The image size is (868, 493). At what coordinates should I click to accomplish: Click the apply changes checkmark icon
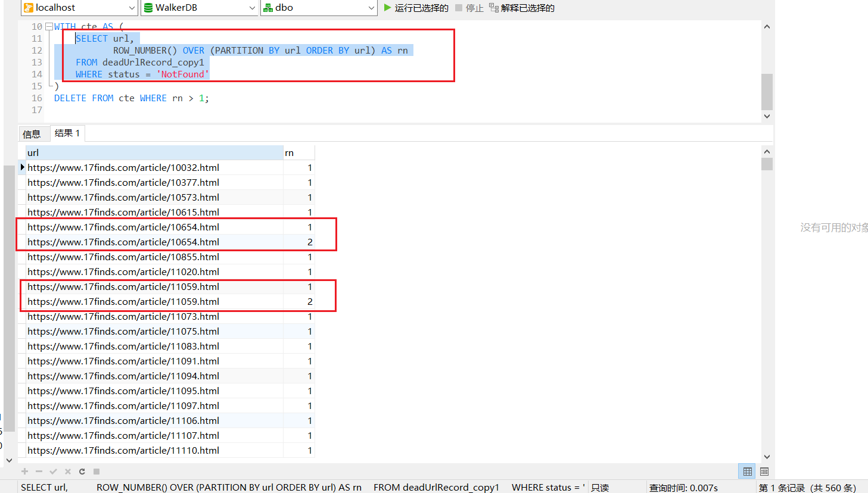coord(54,472)
